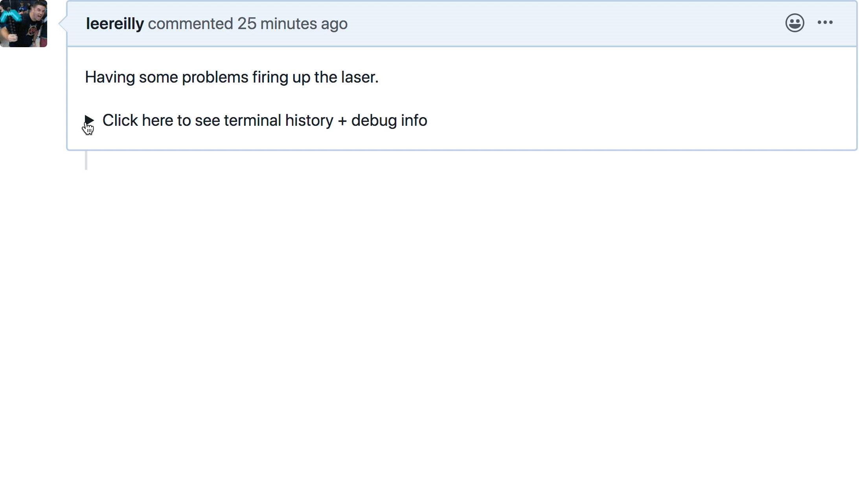Click the kebab ellipsis beside the smiley
The height and width of the screenshot is (504, 859).
[x=825, y=22]
